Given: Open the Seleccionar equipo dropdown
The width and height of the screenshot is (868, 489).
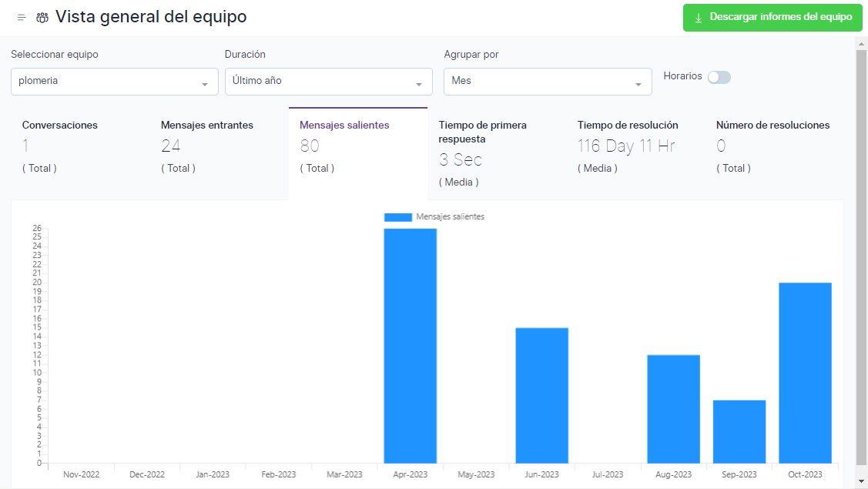Looking at the screenshot, I should tap(115, 81).
